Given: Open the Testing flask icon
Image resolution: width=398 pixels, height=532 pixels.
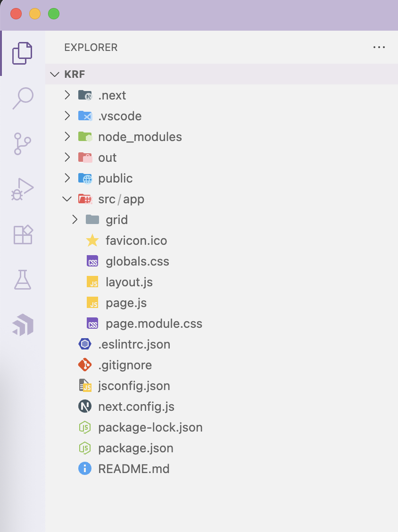Looking at the screenshot, I should (x=23, y=280).
